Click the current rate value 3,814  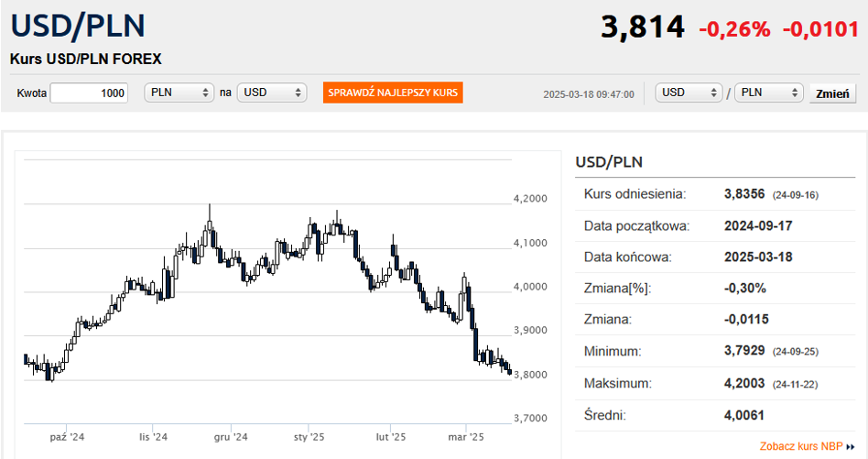point(642,27)
